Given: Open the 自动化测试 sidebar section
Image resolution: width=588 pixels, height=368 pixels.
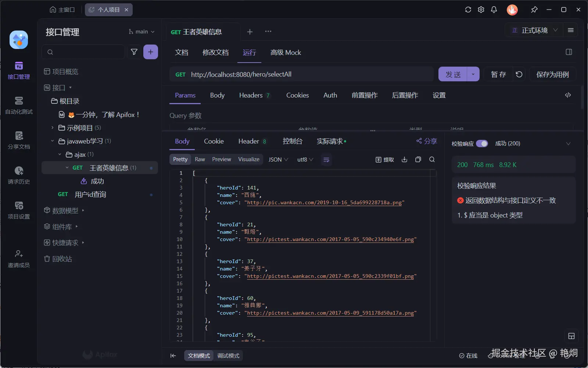Looking at the screenshot, I should pos(19,105).
